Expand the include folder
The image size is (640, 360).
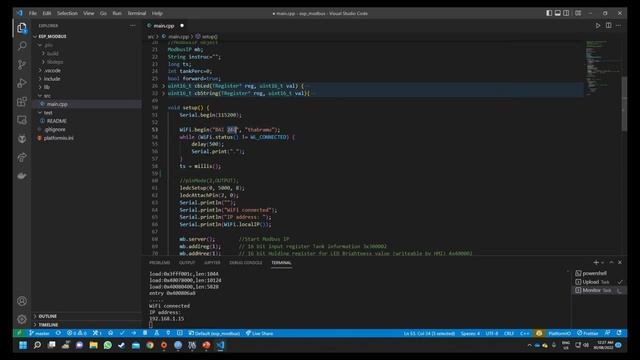pos(52,79)
